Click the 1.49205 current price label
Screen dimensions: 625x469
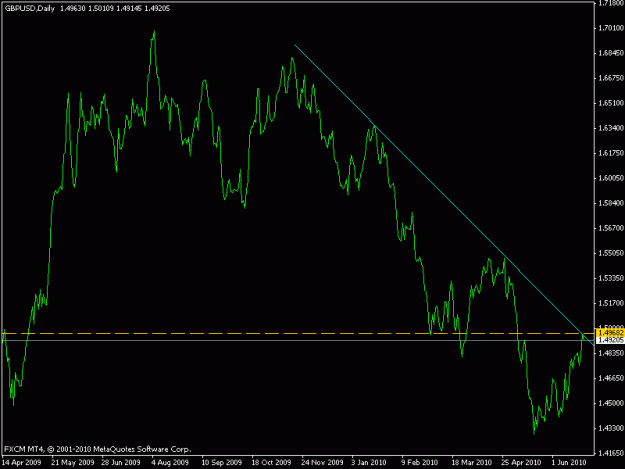point(611,340)
